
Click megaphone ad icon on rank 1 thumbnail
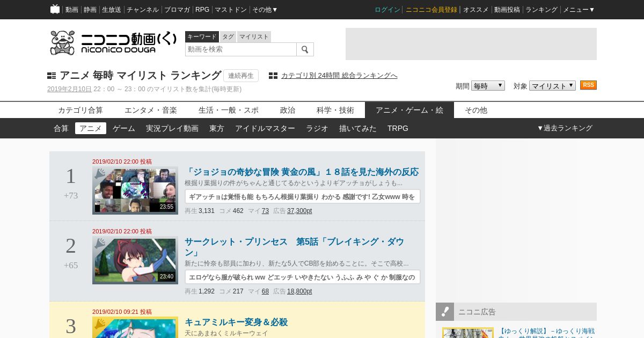coord(100,174)
